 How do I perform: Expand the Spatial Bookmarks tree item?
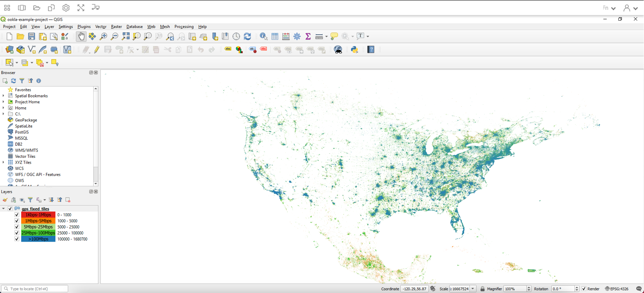coord(3,96)
